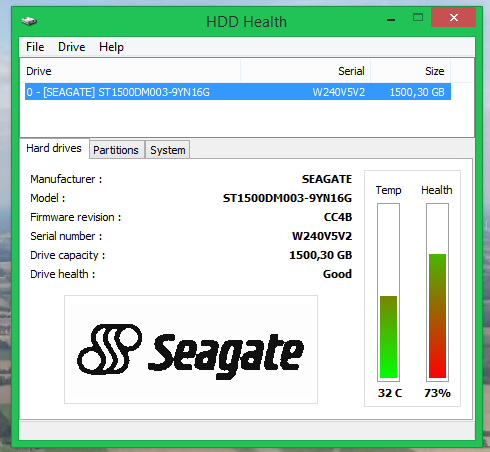Open the Help menu
This screenshot has width=490, height=452.
point(111,47)
